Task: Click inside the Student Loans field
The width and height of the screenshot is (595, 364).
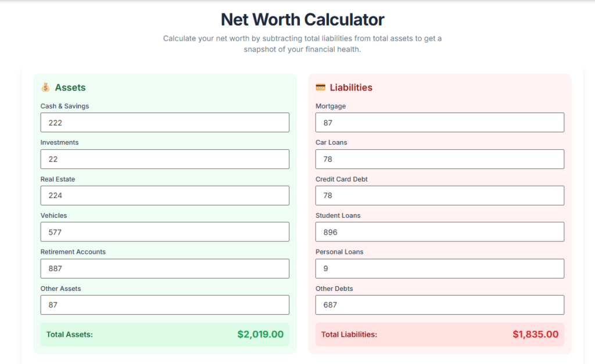Action: coord(439,232)
